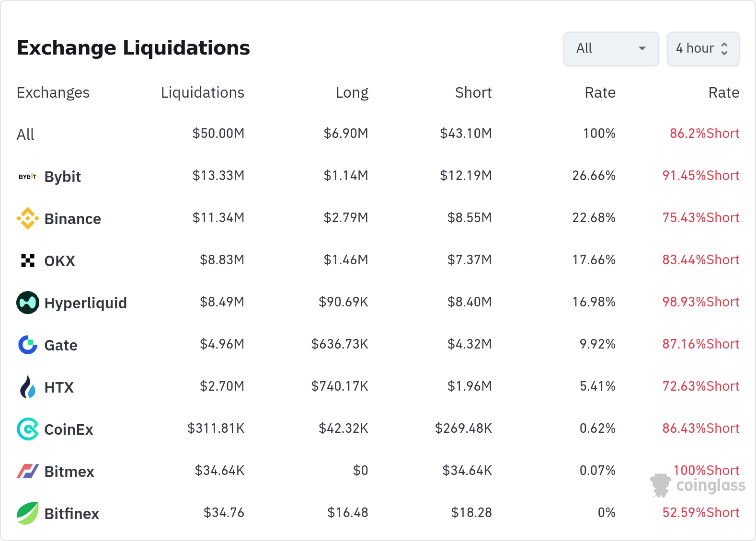Click the coinglass watermark logo
Viewport: 756px width, 541px height.
[x=698, y=485]
